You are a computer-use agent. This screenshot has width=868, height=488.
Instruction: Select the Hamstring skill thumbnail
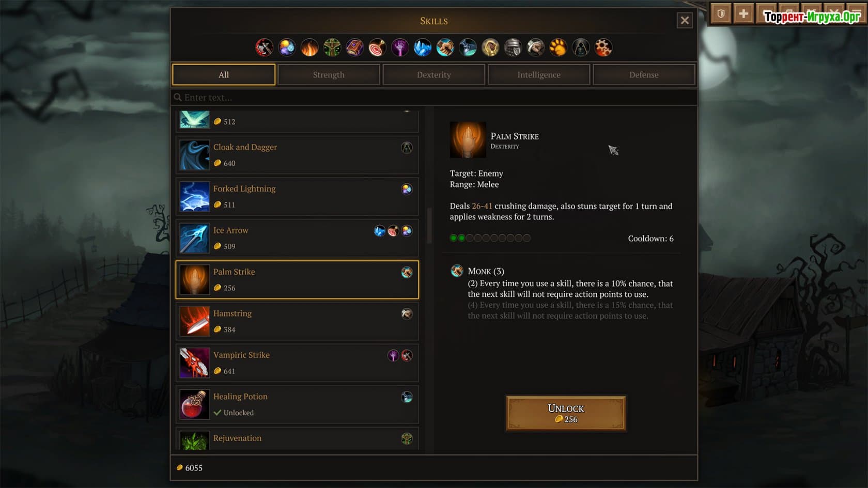tap(195, 321)
